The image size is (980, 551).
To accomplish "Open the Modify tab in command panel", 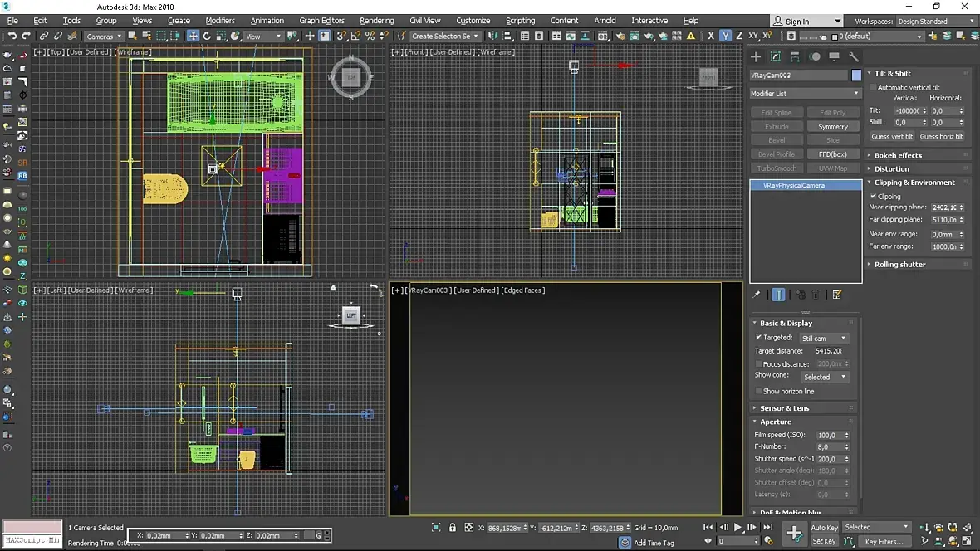I will pos(776,57).
